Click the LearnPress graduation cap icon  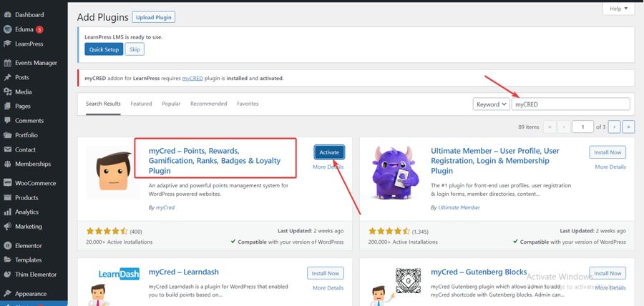coord(7,44)
